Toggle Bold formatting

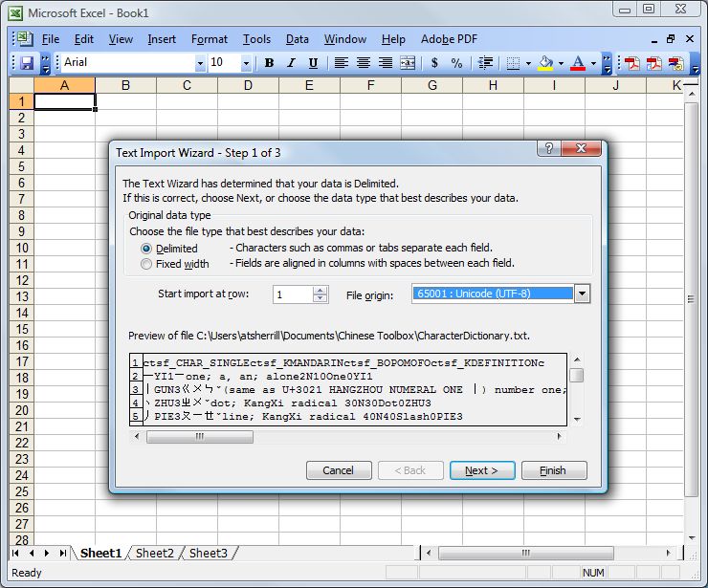(x=269, y=63)
